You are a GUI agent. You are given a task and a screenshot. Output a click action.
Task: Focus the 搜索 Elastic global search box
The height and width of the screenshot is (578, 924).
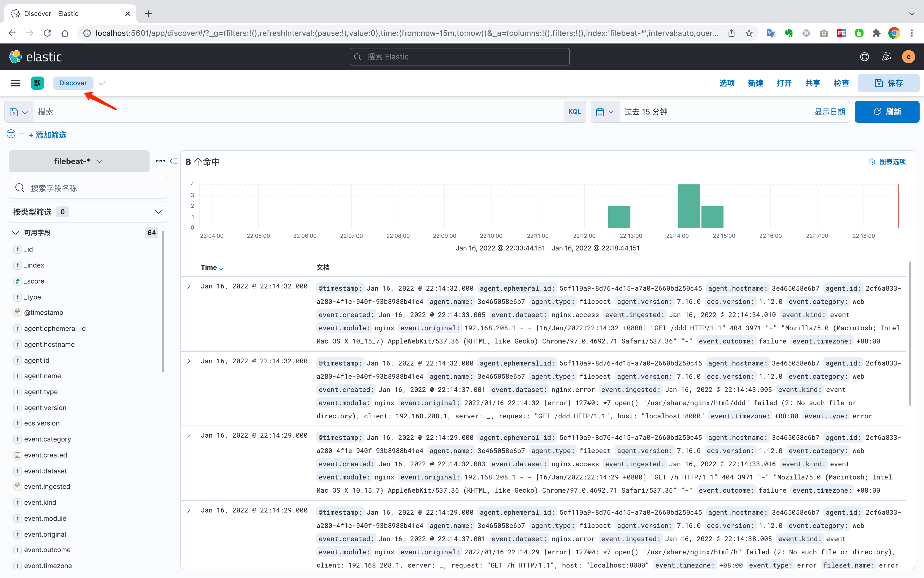(459, 57)
